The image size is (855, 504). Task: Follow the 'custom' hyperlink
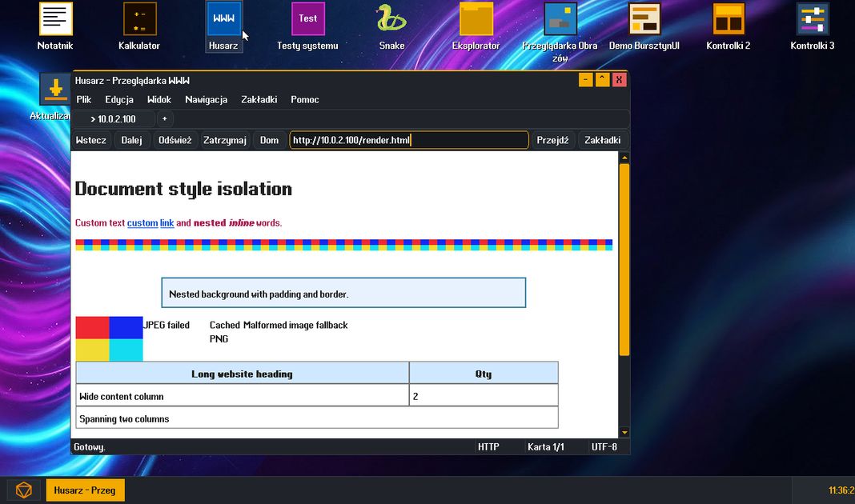point(142,223)
